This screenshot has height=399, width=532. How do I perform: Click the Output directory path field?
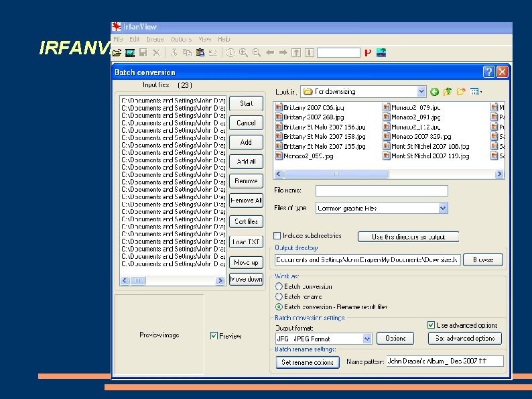click(x=367, y=260)
